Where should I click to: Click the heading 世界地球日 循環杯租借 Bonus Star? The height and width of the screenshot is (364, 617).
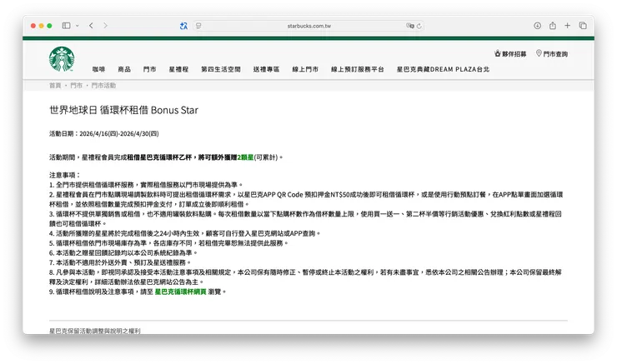tap(123, 110)
